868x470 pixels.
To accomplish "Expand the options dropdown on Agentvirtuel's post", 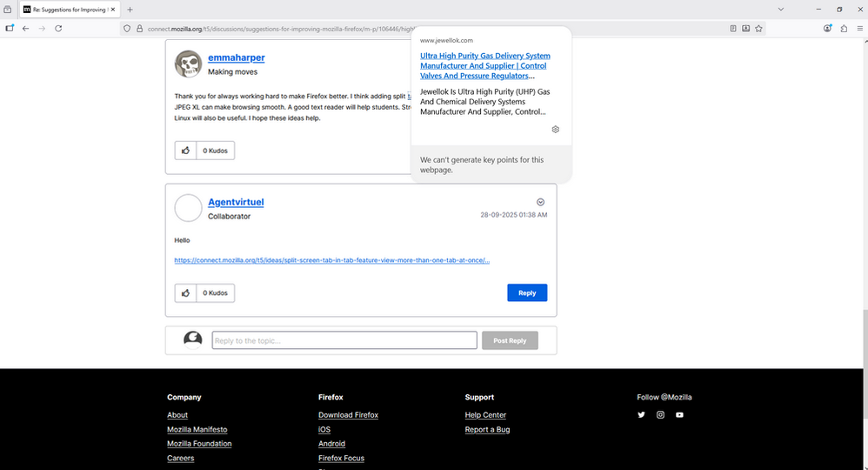I will pyautogui.click(x=540, y=202).
